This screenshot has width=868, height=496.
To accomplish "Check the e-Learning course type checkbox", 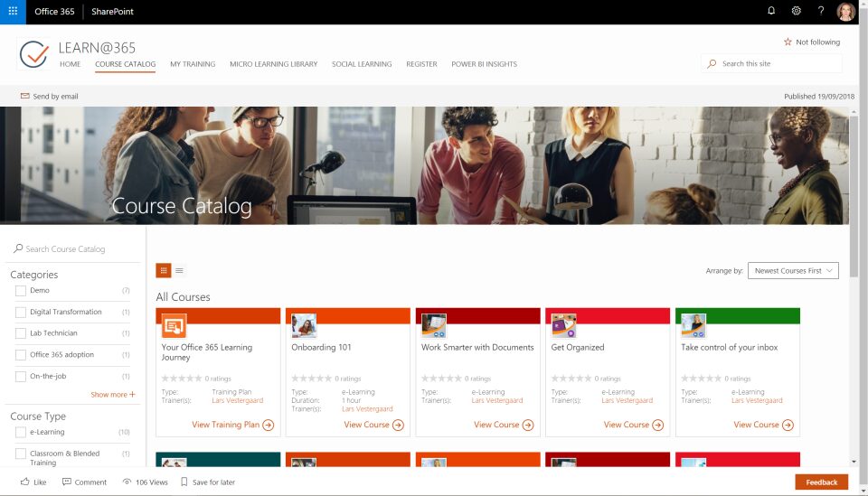I will [21, 432].
